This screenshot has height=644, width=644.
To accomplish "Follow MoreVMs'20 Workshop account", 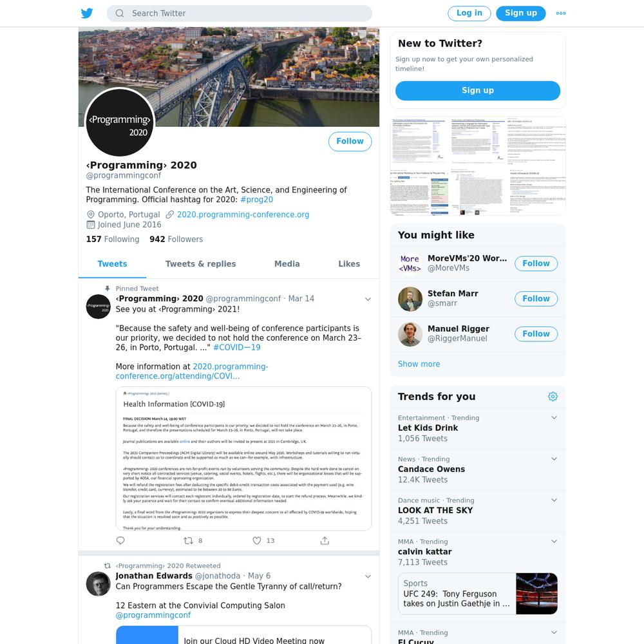I will click(x=536, y=263).
